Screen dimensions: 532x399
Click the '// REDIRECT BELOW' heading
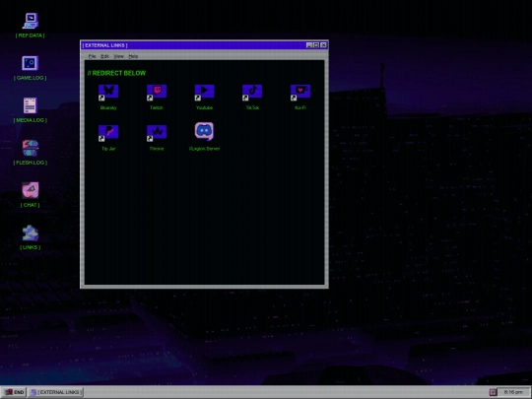click(116, 73)
